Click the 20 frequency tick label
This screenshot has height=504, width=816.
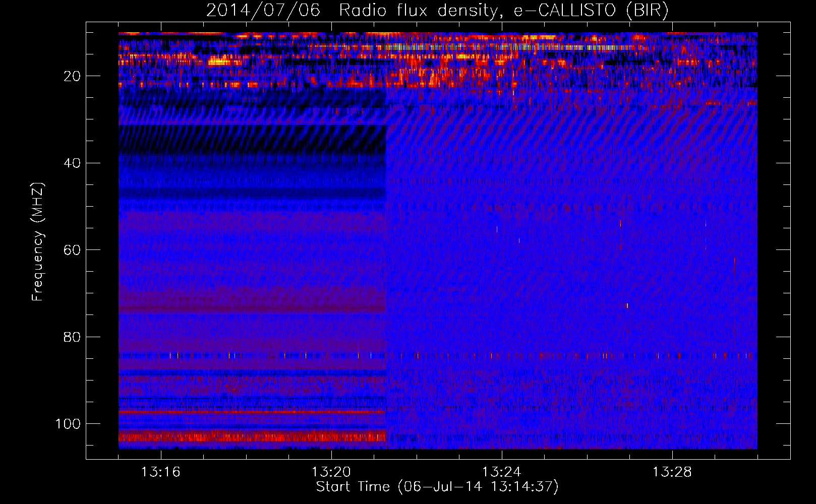(72, 76)
